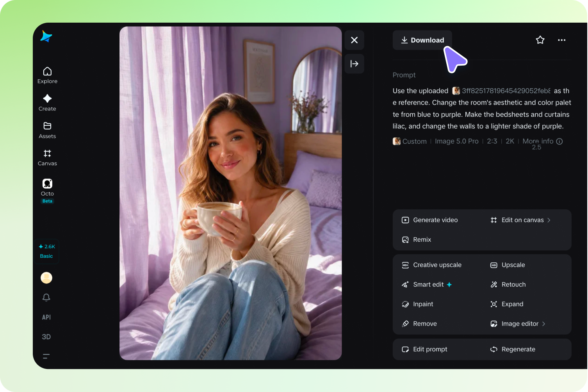Choose Remix option
Image resolution: width=588 pixels, height=392 pixels.
tap(417, 240)
